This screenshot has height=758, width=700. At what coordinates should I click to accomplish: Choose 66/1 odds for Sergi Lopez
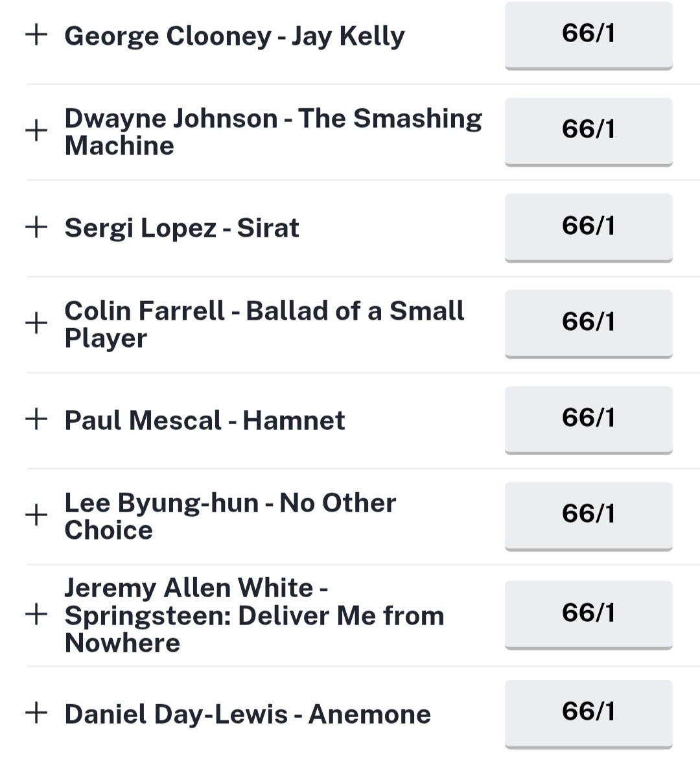[588, 226]
